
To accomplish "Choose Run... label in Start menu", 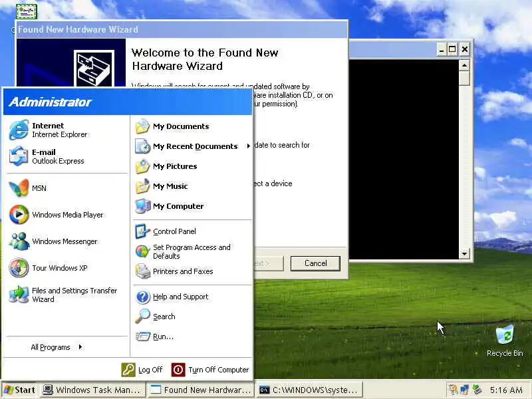I will (163, 336).
